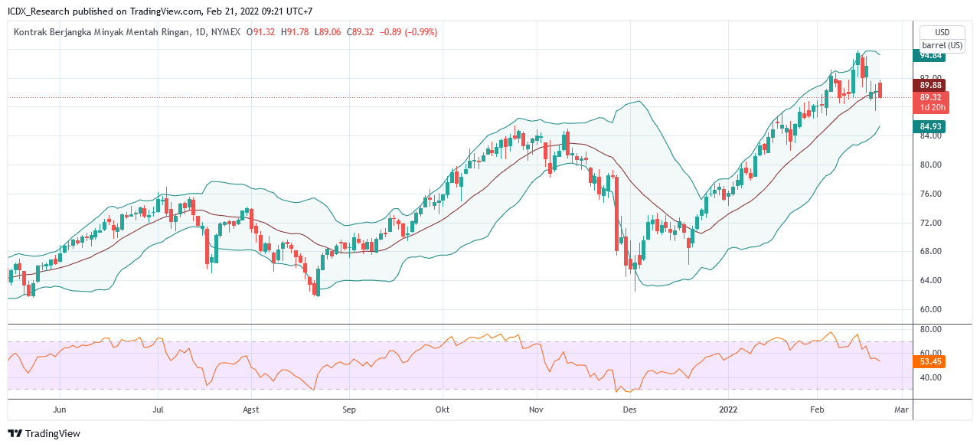Viewport: 980px width, 447px height.
Task: Click the Feb label on time axis
Action: (x=818, y=409)
